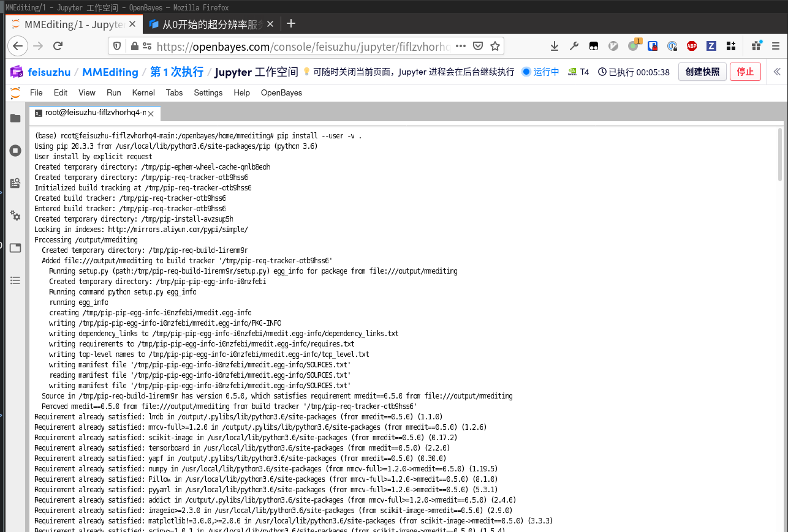Show running terminals and kernels panel

pyautogui.click(x=15, y=151)
